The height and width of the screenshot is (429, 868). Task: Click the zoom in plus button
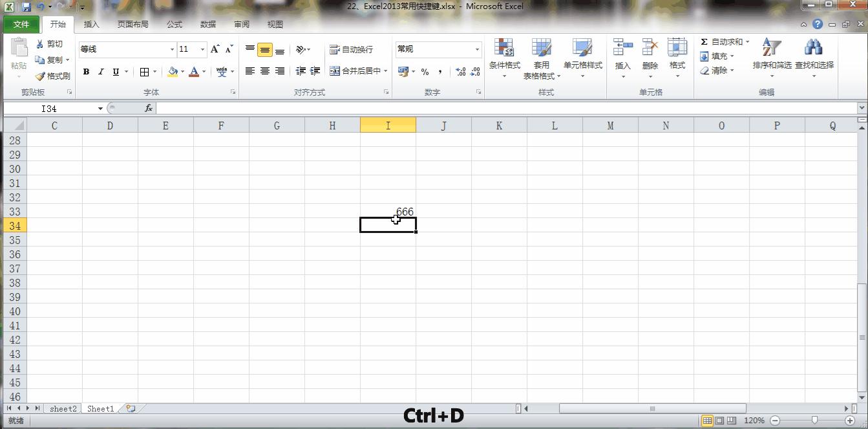click(x=850, y=421)
